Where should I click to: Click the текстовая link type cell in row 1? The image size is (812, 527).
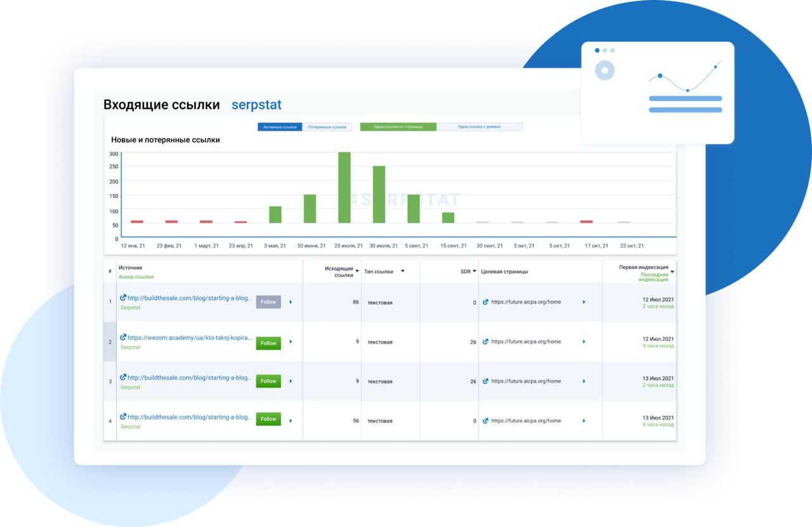pos(380,303)
